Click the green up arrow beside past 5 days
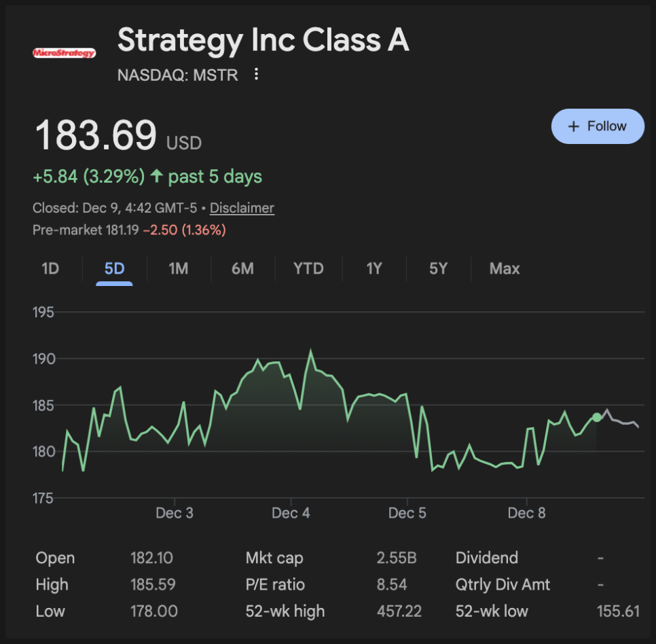656x644 pixels. pyautogui.click(x=157, y=177)
